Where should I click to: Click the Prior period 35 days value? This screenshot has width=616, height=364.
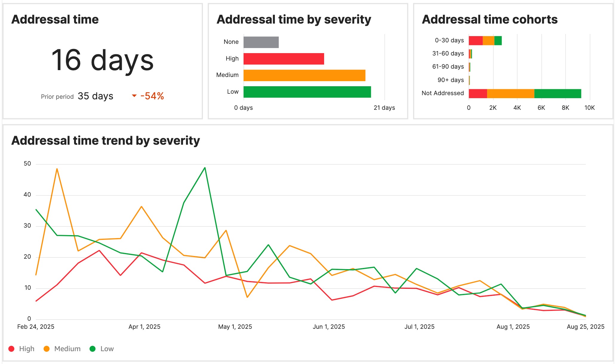tap(95, 96)
